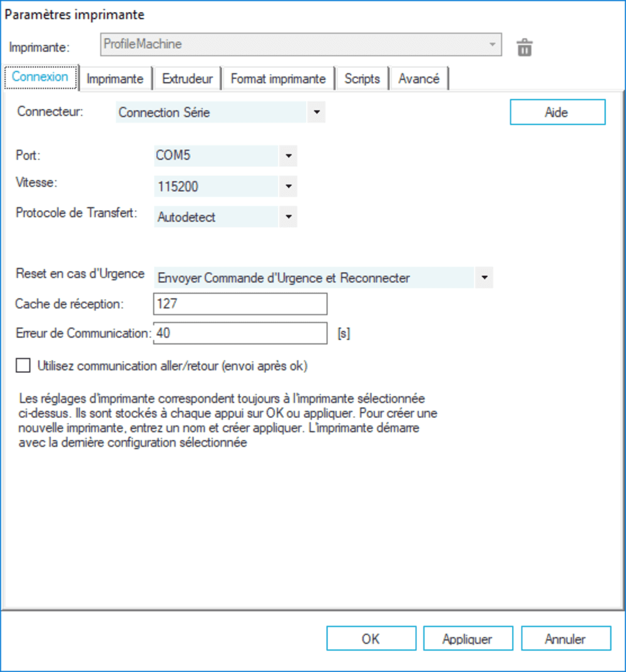Select the Erreur de Communication label

[x=83, y=333]
